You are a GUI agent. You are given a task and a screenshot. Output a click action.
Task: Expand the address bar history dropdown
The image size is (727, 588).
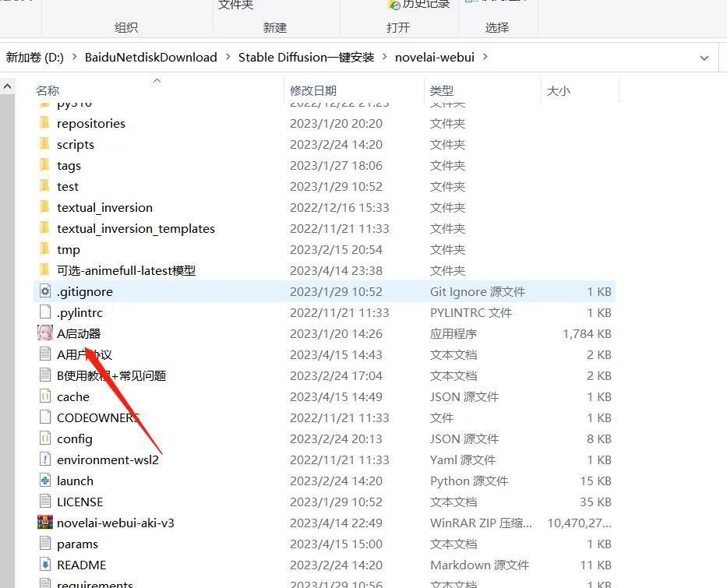click(x=704, y=58)
